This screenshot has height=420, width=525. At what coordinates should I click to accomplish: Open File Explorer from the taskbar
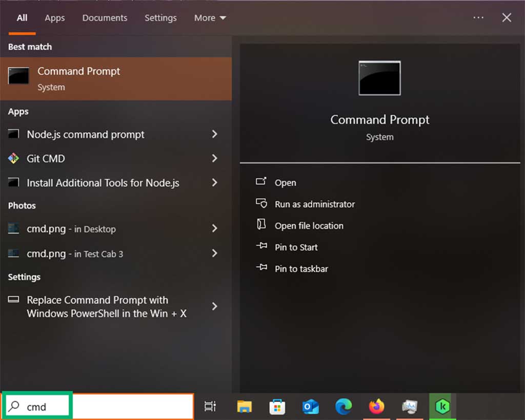click(x=244, y=406)
